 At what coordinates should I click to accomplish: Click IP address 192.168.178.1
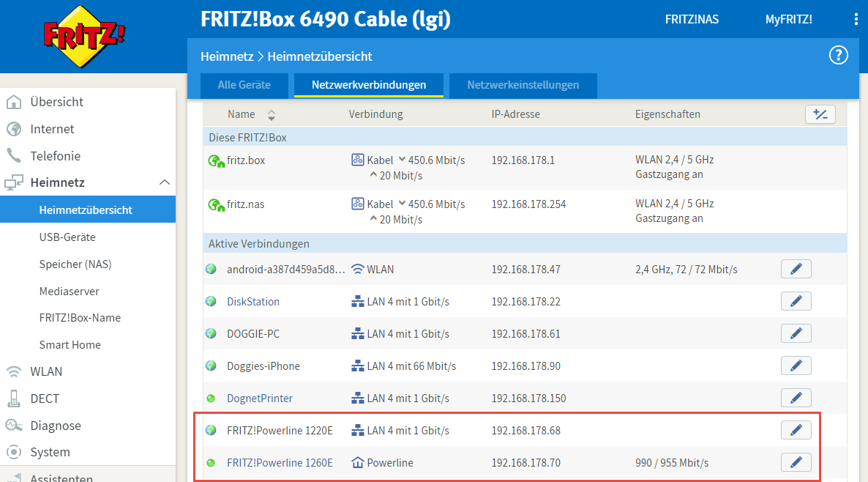pos(523,160)
